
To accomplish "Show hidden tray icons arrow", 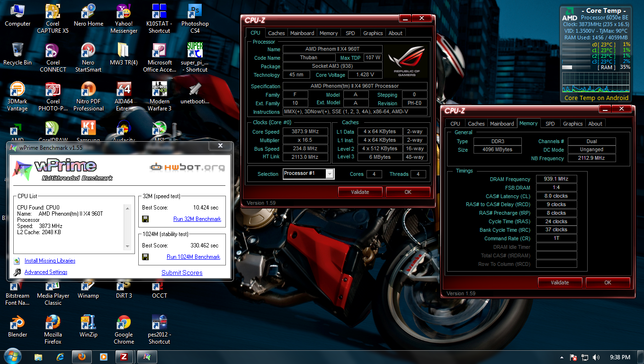I will tap(562, 357).
